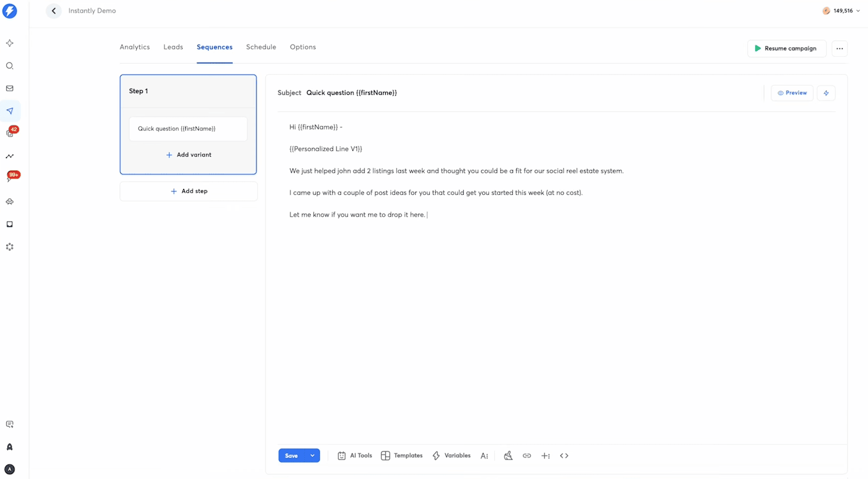Clear formatting using the brush icon

(508, 456)
